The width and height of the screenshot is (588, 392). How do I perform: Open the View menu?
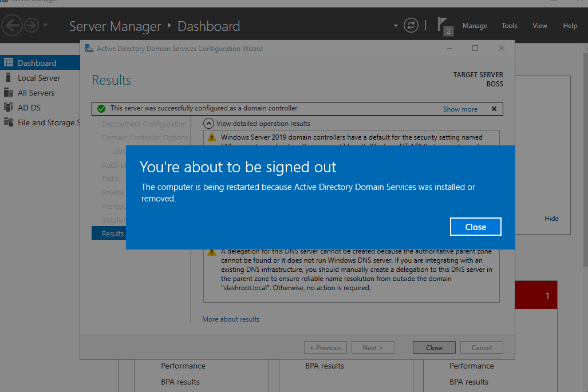[x=539, y=26]
